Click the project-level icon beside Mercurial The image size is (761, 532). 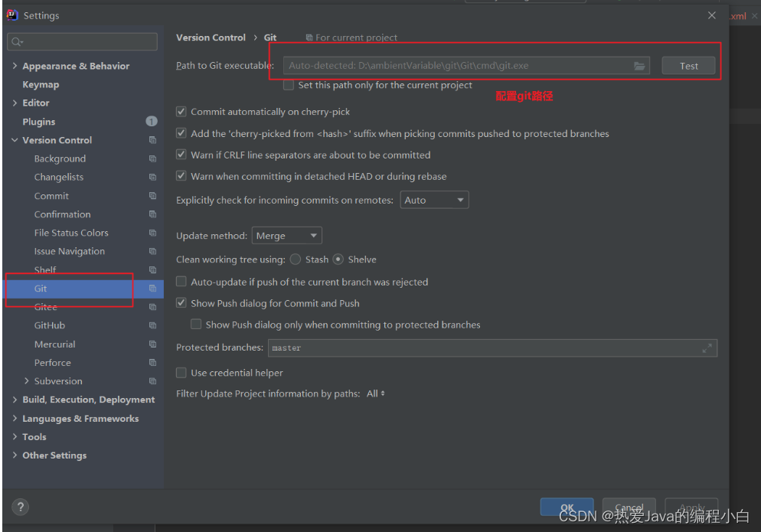click(x=152, y=344)
